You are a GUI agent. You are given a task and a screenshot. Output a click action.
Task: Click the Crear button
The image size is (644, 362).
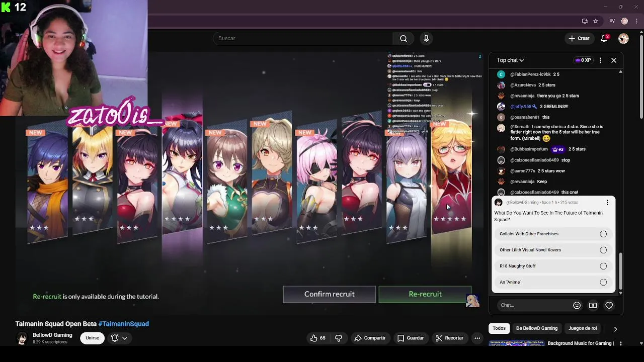579,38
